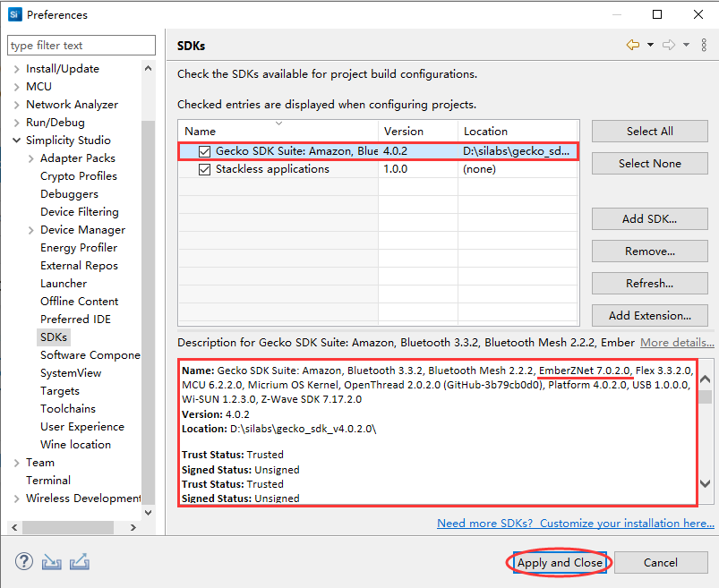Select External Repos in the tree

click(x=79, y=265)
